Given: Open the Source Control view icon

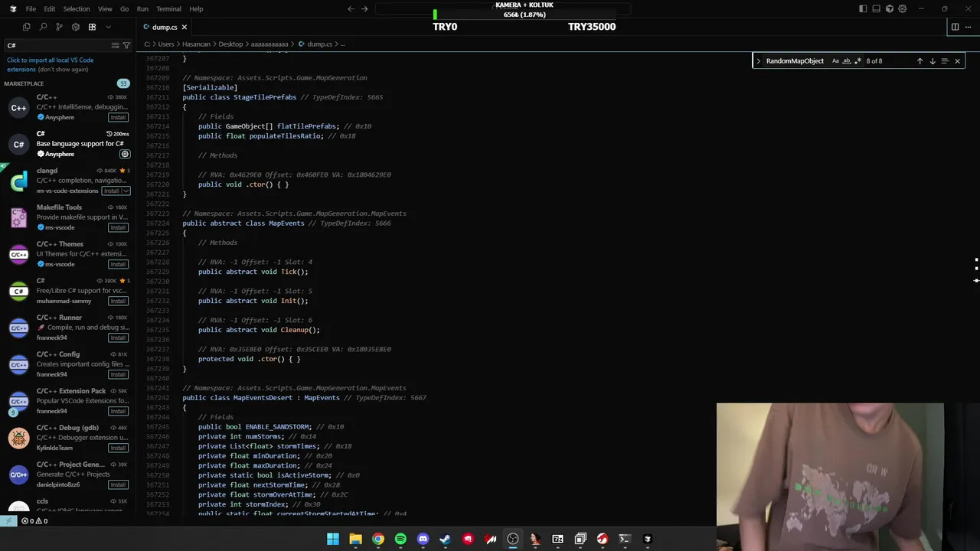Looking at the screenshot, I should point(59,27).
